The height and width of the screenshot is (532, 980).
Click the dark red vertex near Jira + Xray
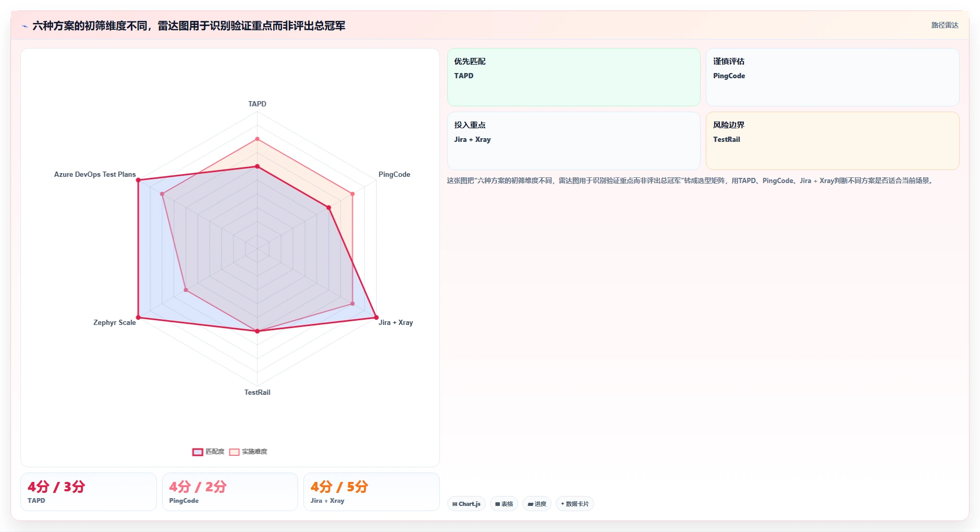pyautogui.click(x=376, y=317)
